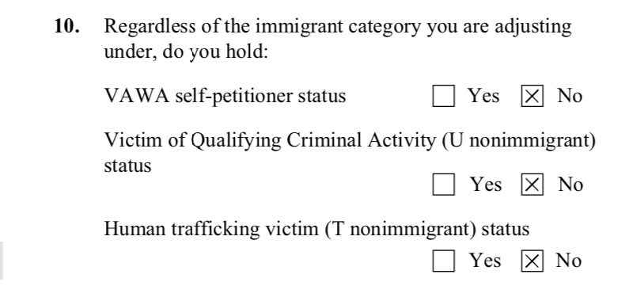The image size is (644, 301).
Task: Click the No label for T nonimmigrant row
Action: [568, 261]
